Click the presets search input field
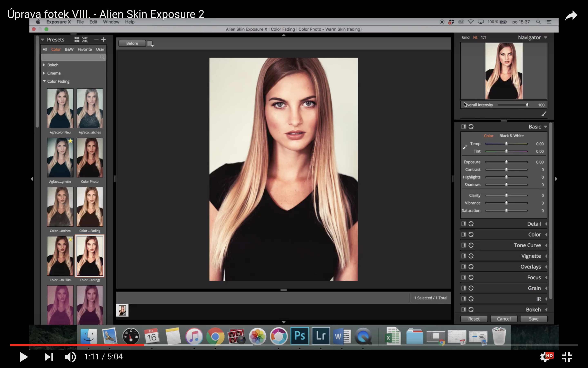The height and width of the screenshot is (368, 588). click(x=73, y=57)
